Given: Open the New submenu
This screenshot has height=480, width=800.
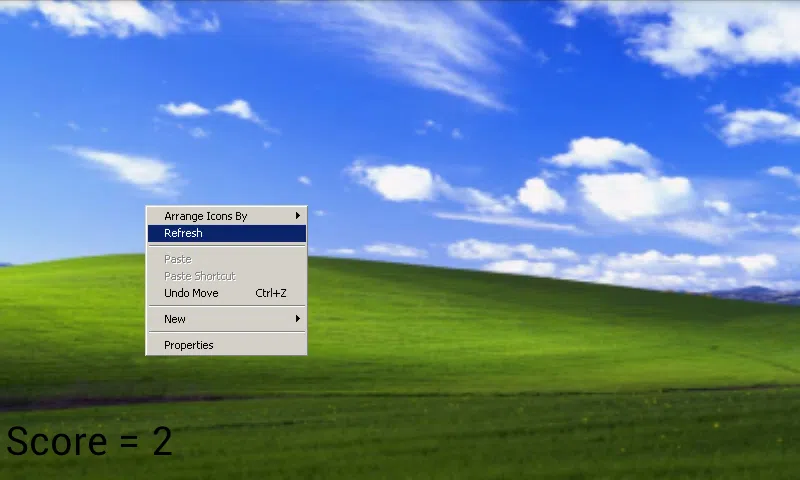Looking at the screenshot, I should 227,319.
